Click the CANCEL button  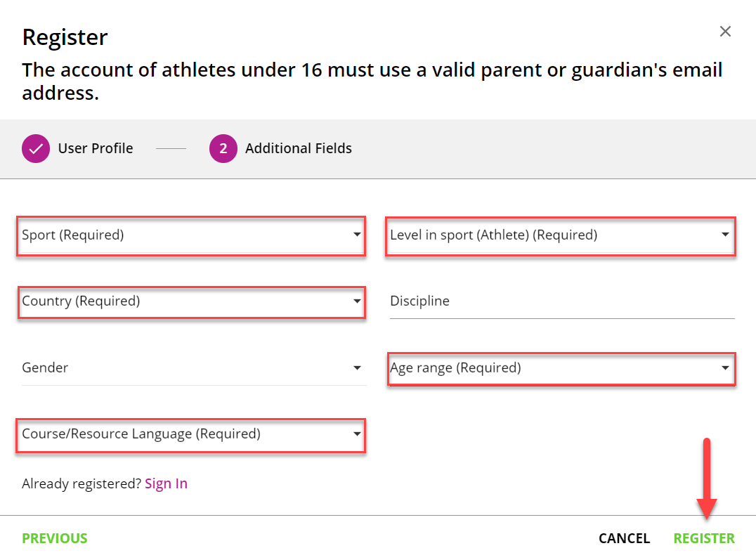pyautogui.click(x=624, y=538)
